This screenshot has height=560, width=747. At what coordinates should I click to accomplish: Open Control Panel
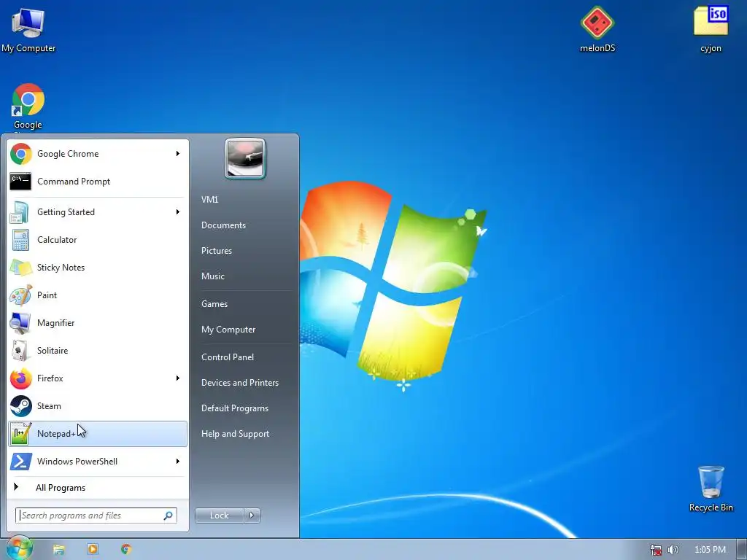coord(244,357)
